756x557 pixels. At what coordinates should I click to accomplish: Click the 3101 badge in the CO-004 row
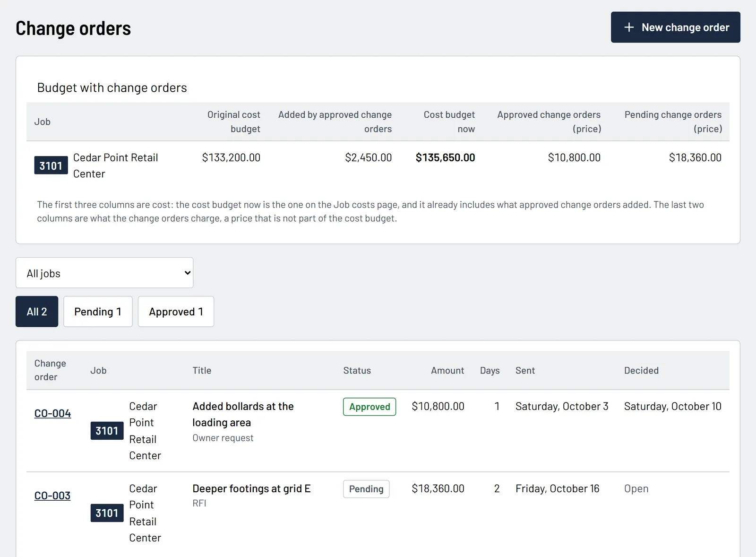(x=107, y=431)
